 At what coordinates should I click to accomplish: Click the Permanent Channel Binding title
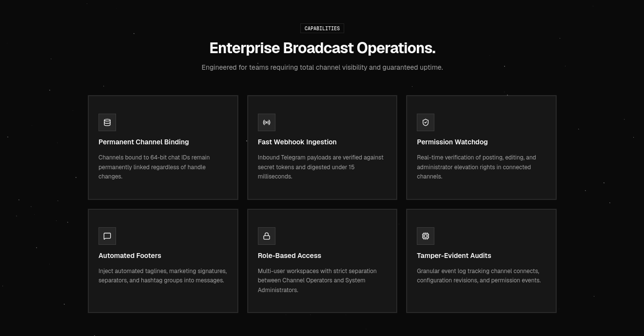(144, 142)
